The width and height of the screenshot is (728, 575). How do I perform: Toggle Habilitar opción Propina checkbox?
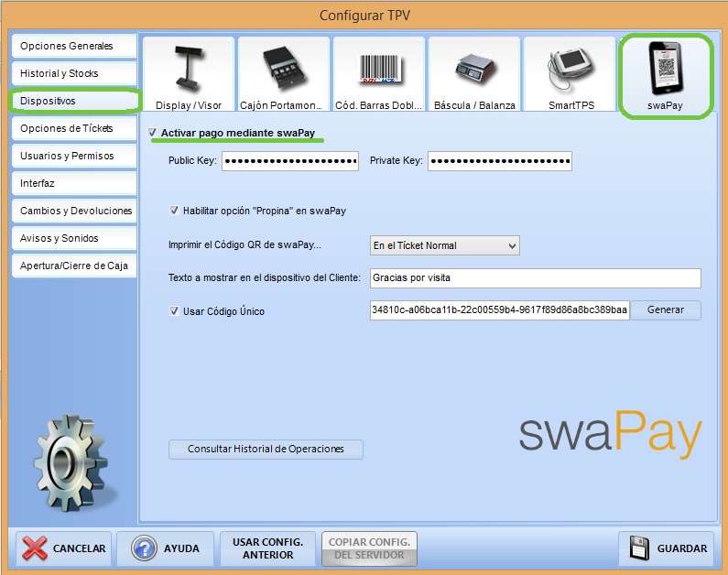click(x=174, y=211)
